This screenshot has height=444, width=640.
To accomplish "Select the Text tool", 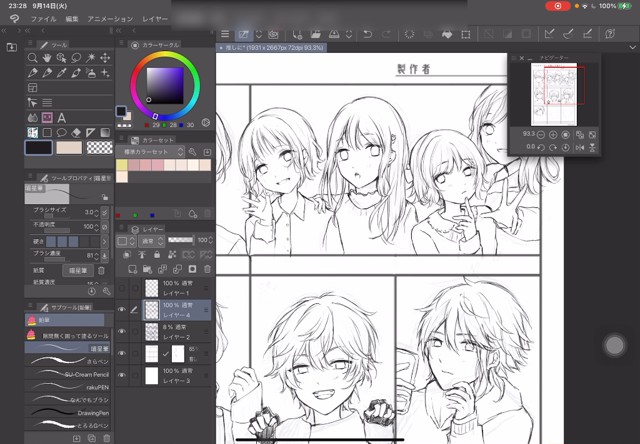I will (x=62, y=118).
